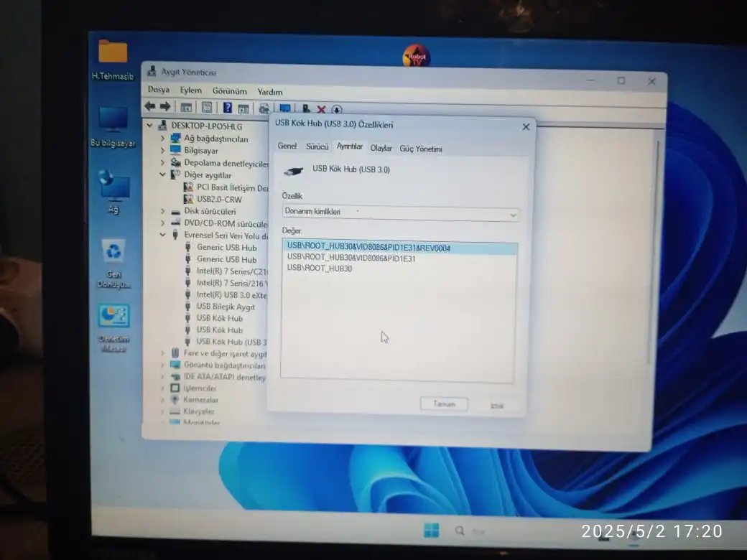
Task: Select value ending with PID1E31&REV0004
Action: [x=399, y=248]
